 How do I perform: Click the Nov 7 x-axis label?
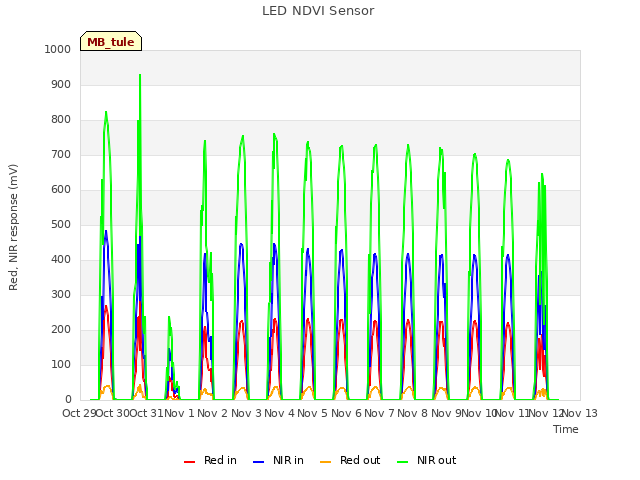379,413
